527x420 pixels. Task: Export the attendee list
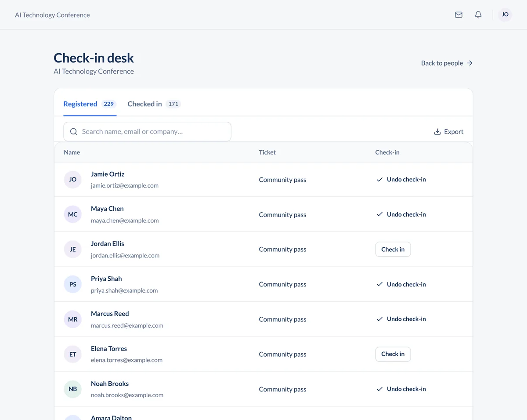click(449, 132)
